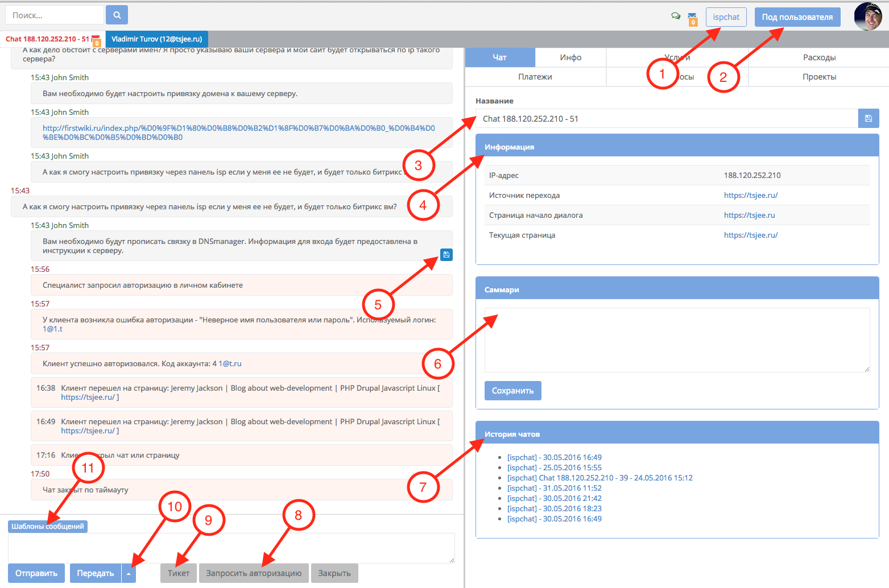
Task: Click the Информация panel header
Action: tap(677, 146)
